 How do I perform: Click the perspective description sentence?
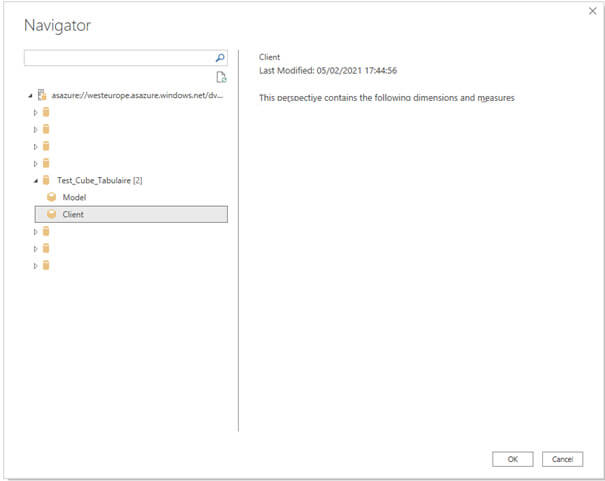387,98
